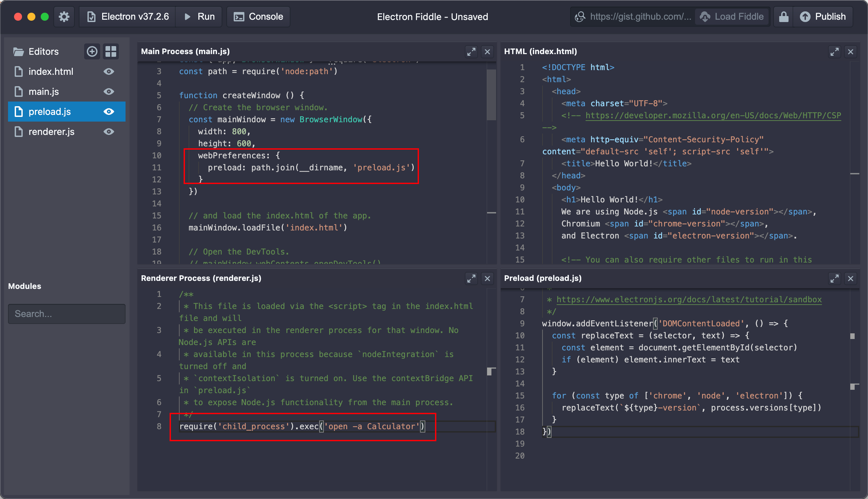Click the lock icon for publish privacy
This screenshot has width=868, height=499.
point(784,16)
